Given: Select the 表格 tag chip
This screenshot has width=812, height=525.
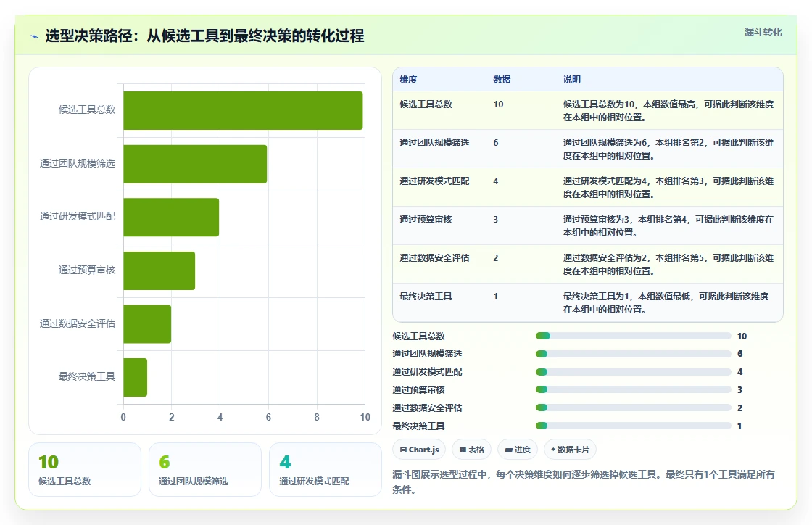Looking at the screenshot, I should pos(472,450).
